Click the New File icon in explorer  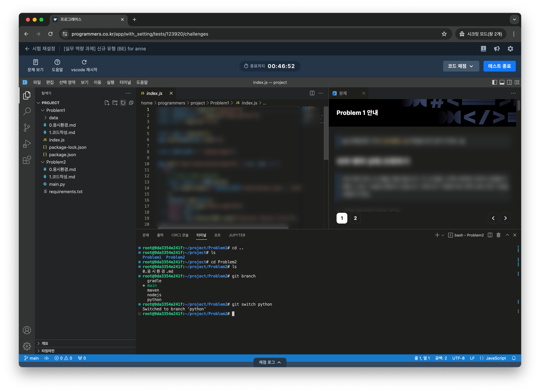pyautogui.click(x=107, y=103)
